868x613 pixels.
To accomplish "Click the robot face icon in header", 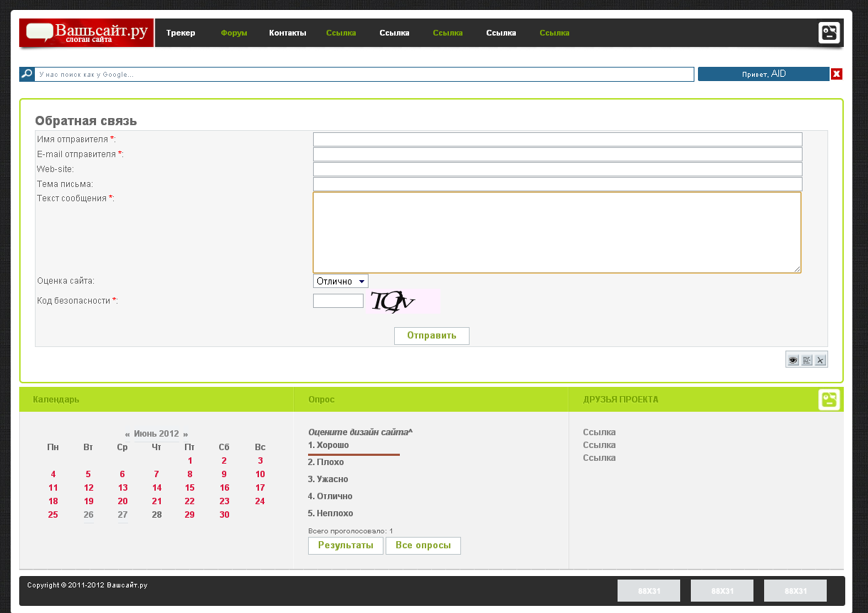I will (829, 33).
